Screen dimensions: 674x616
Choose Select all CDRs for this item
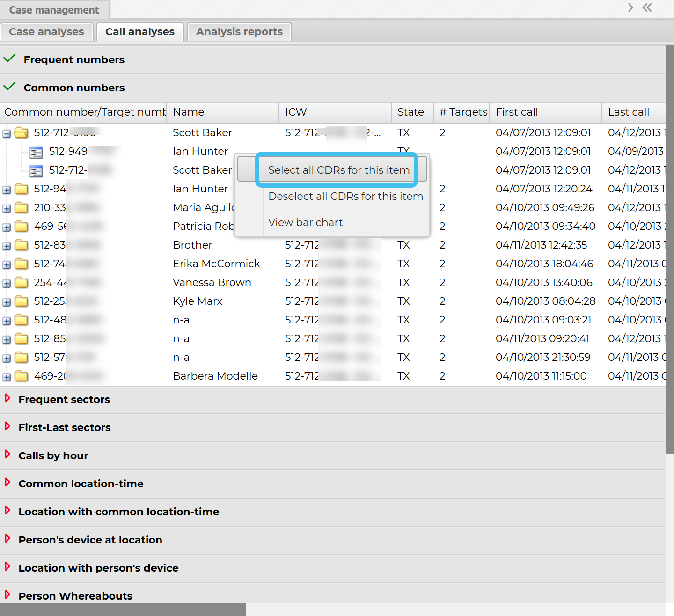(338, 170)
